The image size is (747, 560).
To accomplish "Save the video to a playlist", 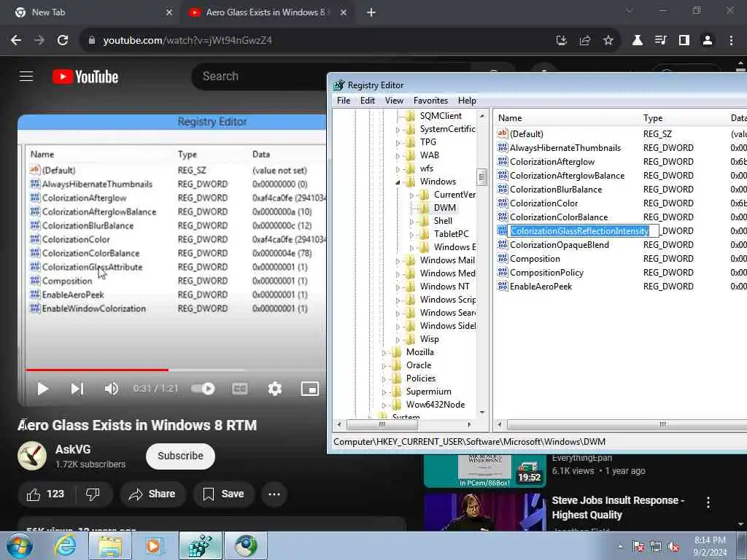I will (223, 494).
